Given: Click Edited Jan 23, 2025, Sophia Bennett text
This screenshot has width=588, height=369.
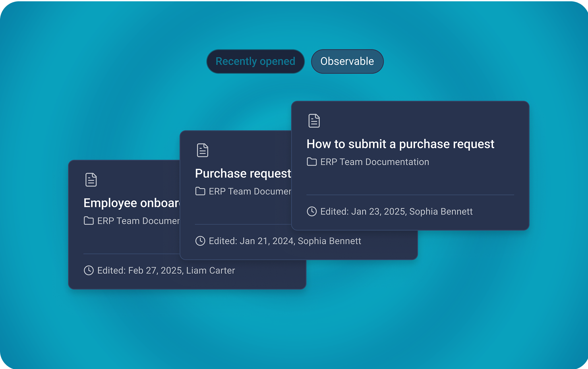Looking at the screenshot, I should [x=397, y=212].
